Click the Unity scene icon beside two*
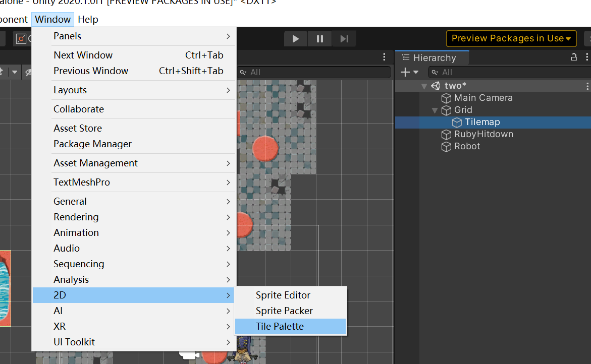Image resolution: width=591 pixels, height=364 pixels. tap(436, 86)
